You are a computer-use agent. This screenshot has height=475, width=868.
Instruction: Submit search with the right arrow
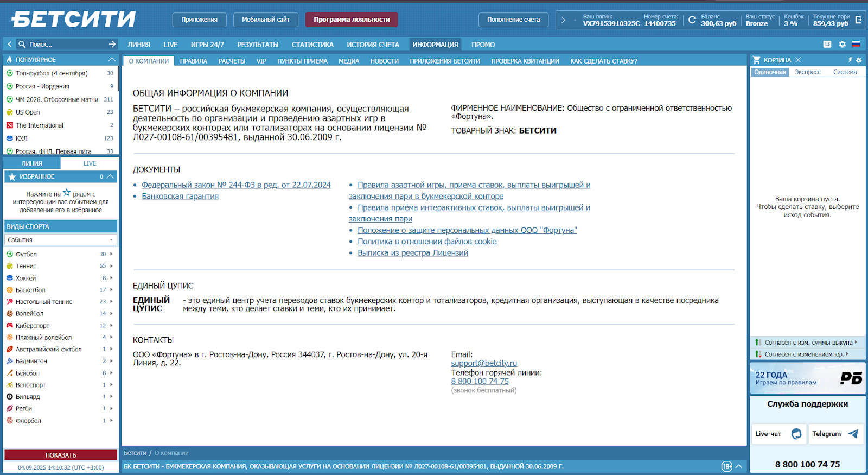(112, 44)
